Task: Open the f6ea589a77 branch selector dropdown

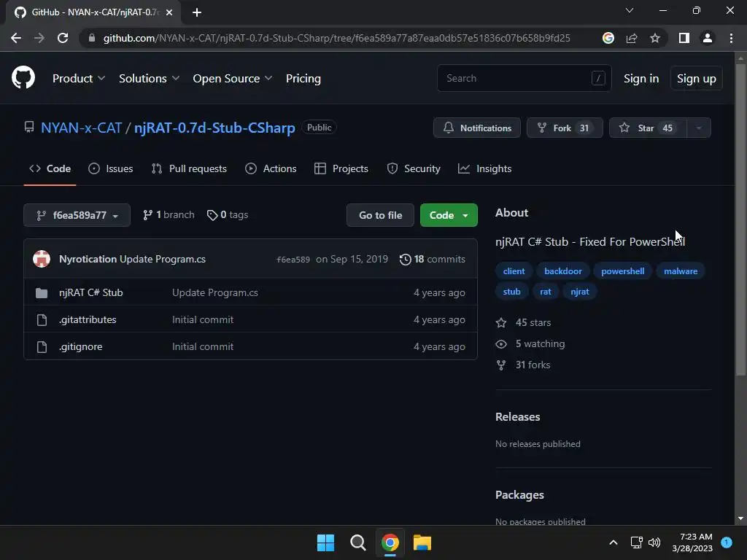Action: [77, 215]
